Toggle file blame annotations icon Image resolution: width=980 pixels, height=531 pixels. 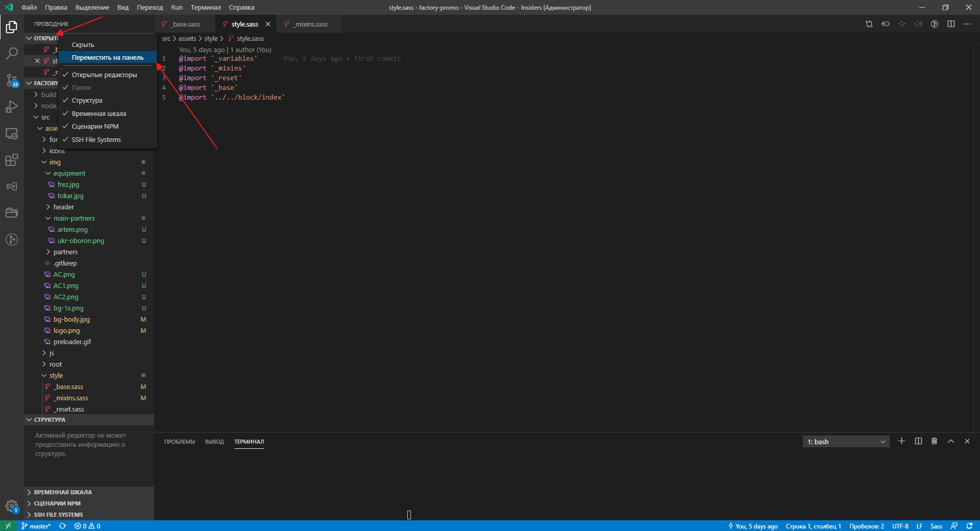pos(935,24)
